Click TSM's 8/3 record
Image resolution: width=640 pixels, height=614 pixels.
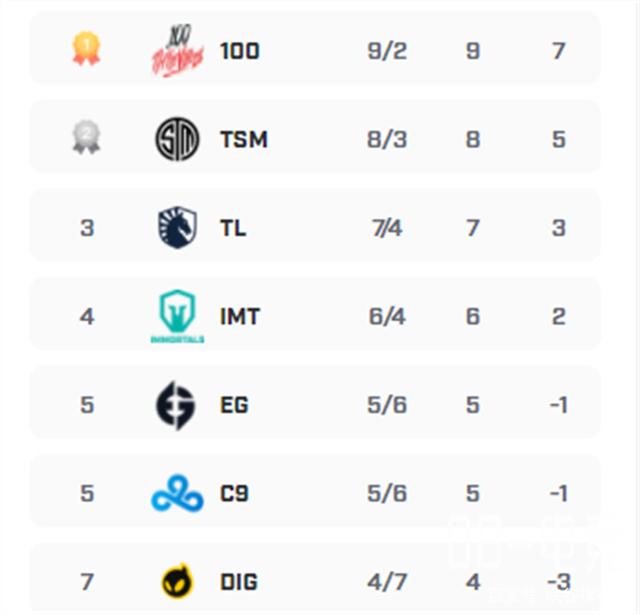(x=387, y=139)
